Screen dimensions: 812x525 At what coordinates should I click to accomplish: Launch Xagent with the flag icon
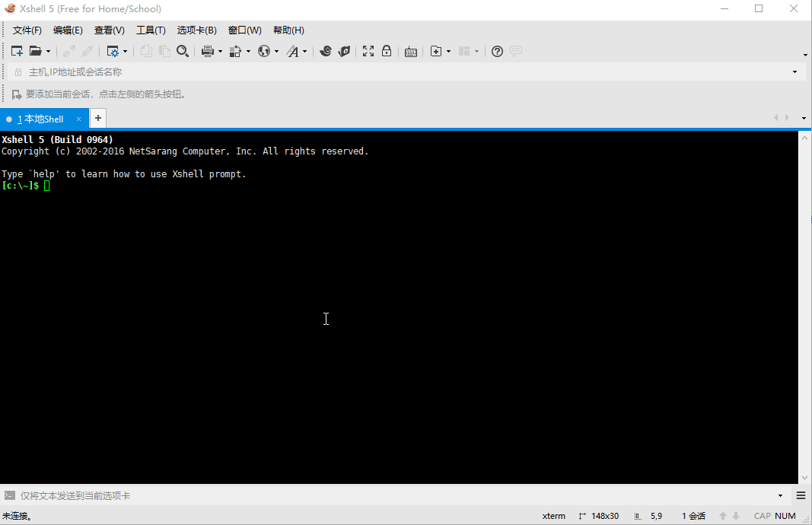(x=345, y=51)
